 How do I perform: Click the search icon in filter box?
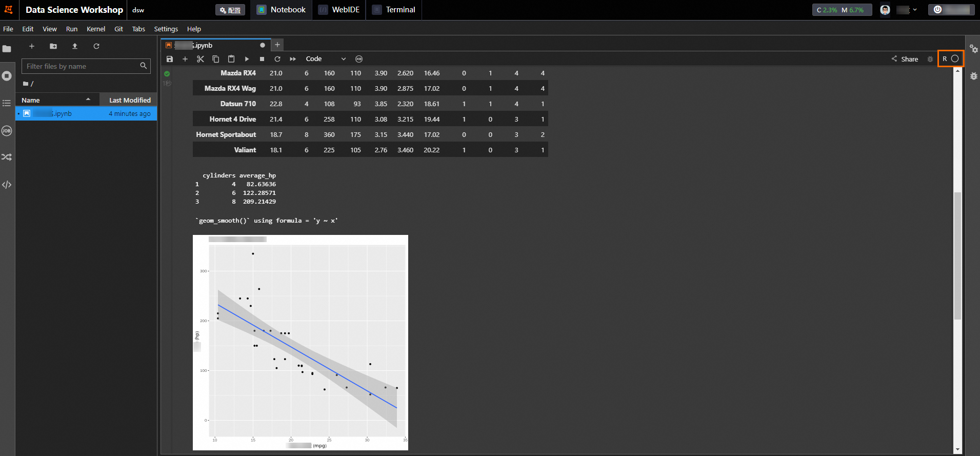[x=144, y=66]
